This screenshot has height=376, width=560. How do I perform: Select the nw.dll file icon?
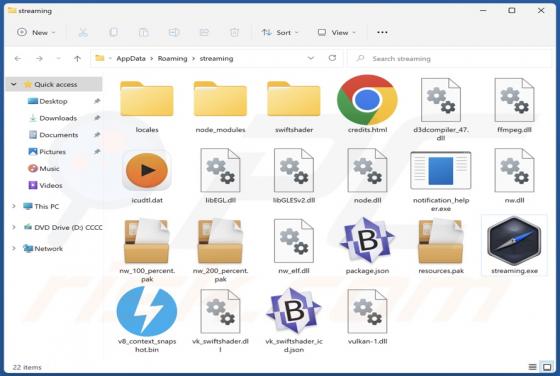click(x=514, y=170)
